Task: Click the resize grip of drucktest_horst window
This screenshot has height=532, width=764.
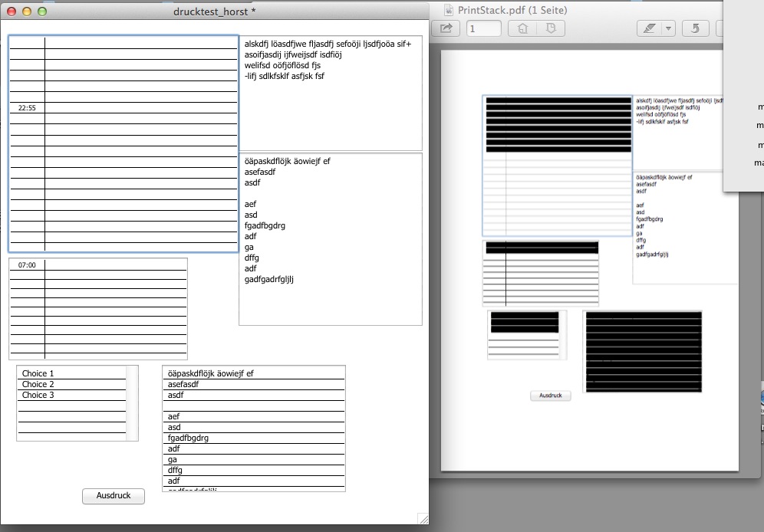Action: point(423,519)
